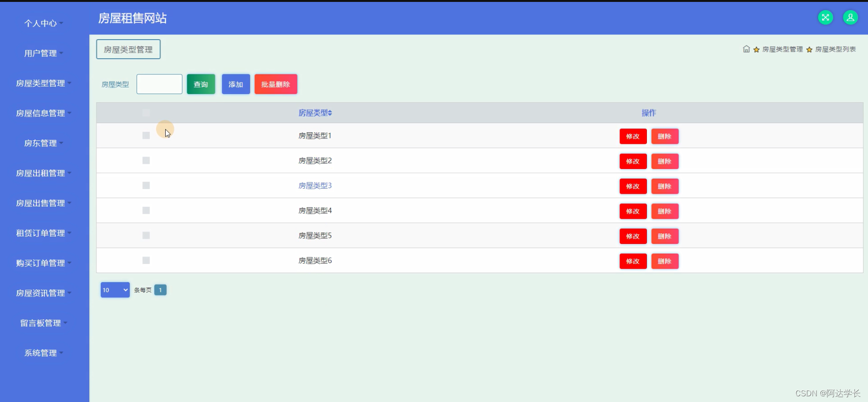Click the 房屋租售网站 site title
The height and width of the screenshot is (402, 868).
(x=132, y=18)
